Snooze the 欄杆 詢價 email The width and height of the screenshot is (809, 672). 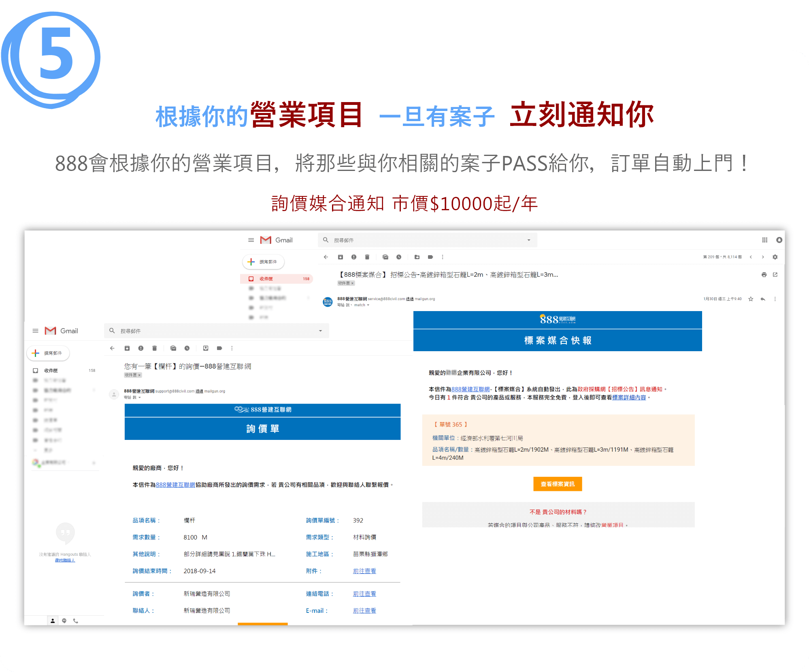click(x=187, y=348)
